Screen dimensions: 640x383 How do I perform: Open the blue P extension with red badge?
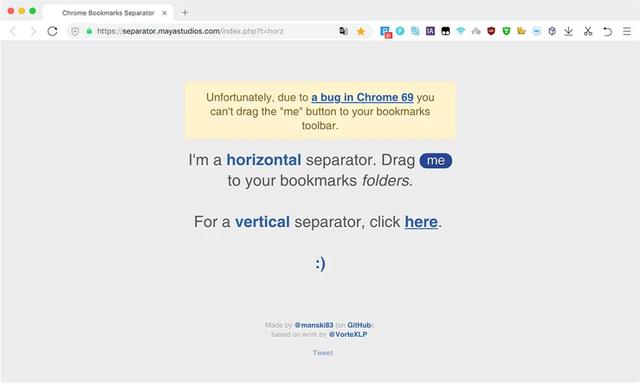(x=386, y=32)
